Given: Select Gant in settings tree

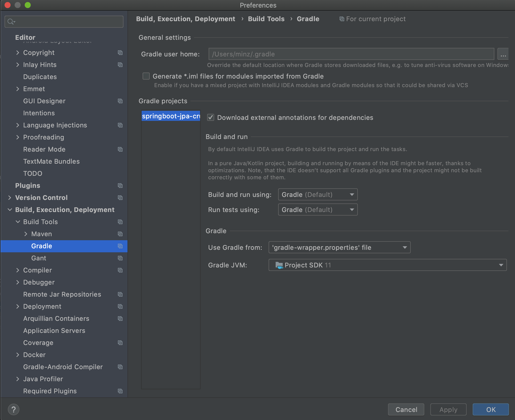Looking at the screenshot, I should (x=39, y=258).
